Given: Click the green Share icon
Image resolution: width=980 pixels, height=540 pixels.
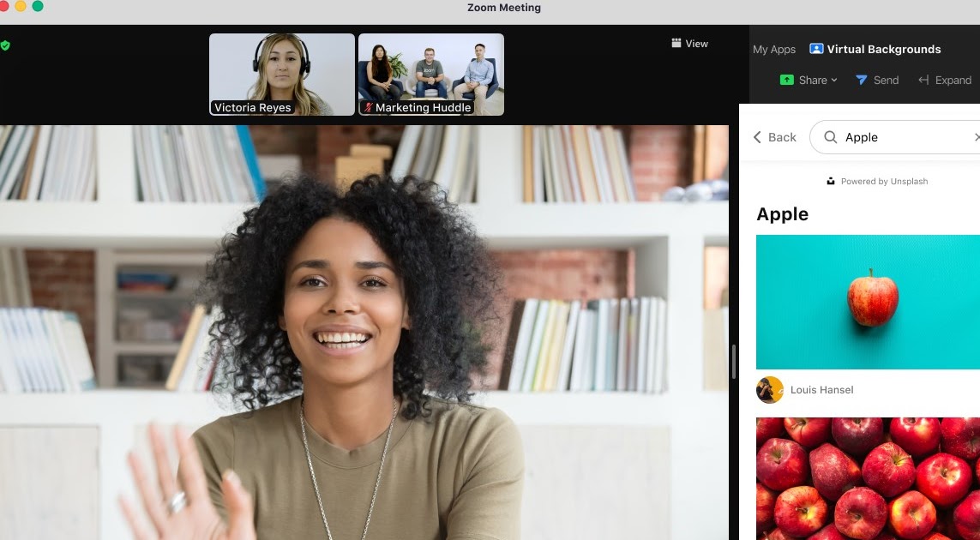Looking at the screenshot, I should (787, 80).
